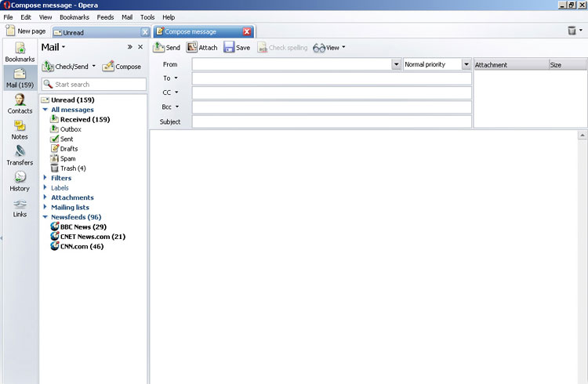Open the File menu
This screenshot has height=384, width=588.
pyautogui.click(x=9, y=17)
